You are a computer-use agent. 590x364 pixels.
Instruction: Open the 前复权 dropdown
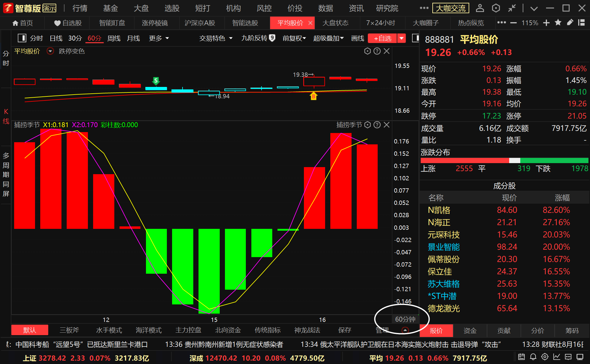coord(294,38)
